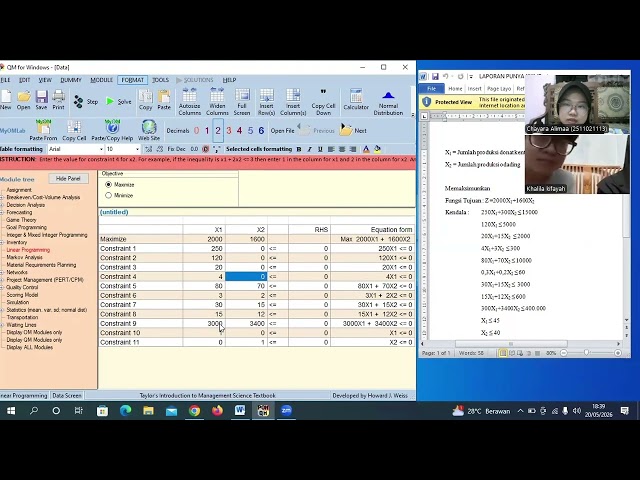
Task: Click the Paste From icon
Action: 43,131
